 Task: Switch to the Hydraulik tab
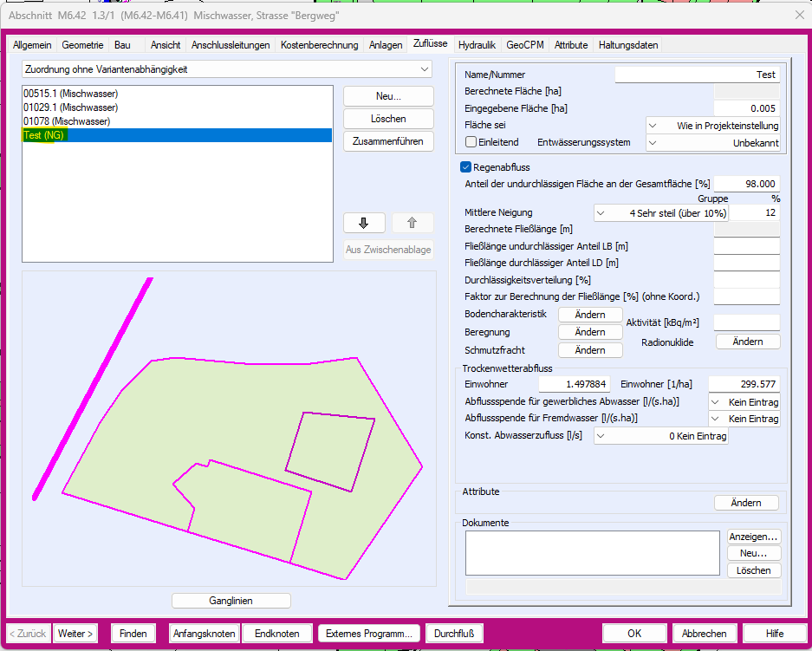pos(477,45)
